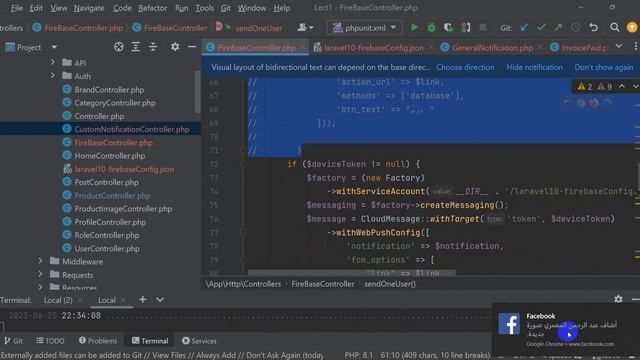
Task: Open HomeController.php in project tree
Action: pyautogui.click(x=109, y=156)
